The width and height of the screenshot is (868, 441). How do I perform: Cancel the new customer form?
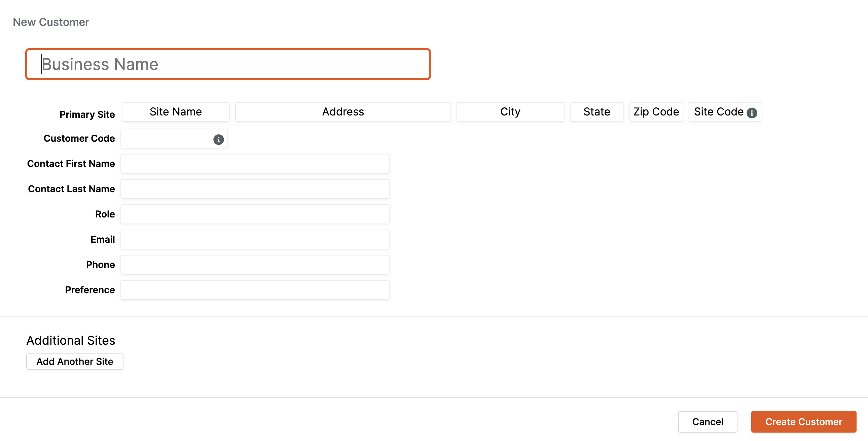coord(708,422)
